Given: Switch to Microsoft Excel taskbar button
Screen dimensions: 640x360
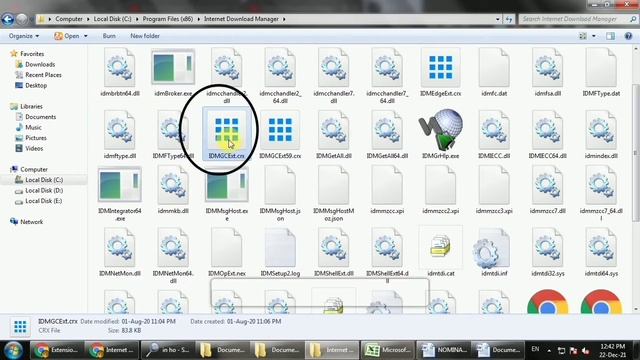Looking at the screenshot, I should tap(387, 350).
